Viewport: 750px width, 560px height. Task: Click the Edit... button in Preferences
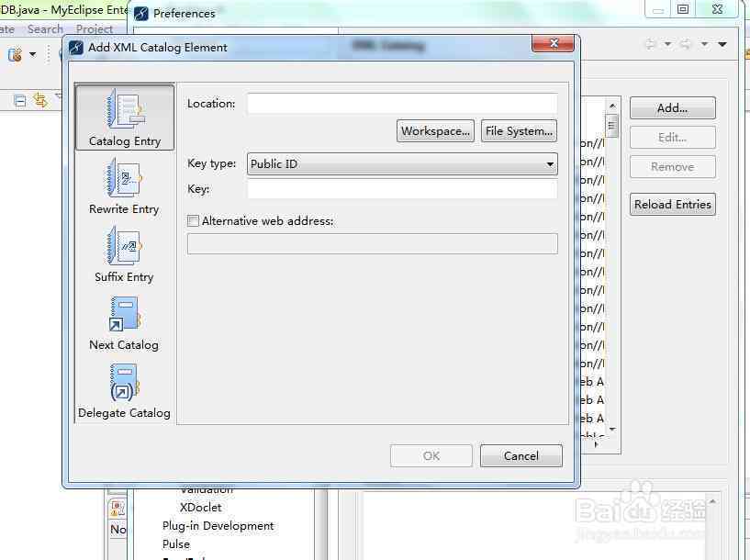(673, 138)
